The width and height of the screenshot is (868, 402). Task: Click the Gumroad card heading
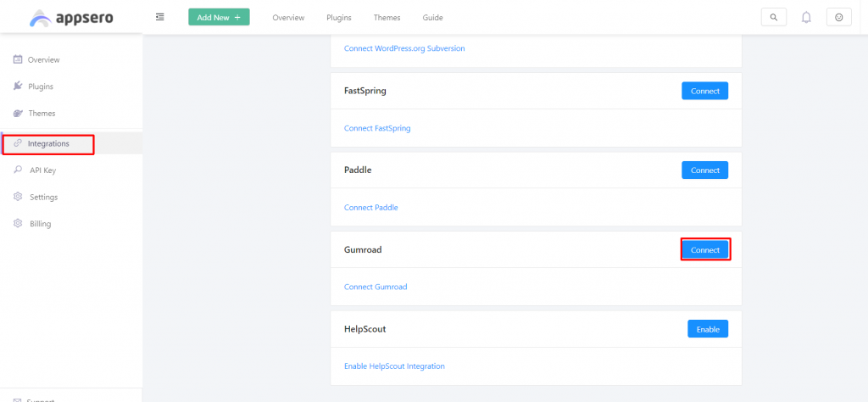pos(363,249)
